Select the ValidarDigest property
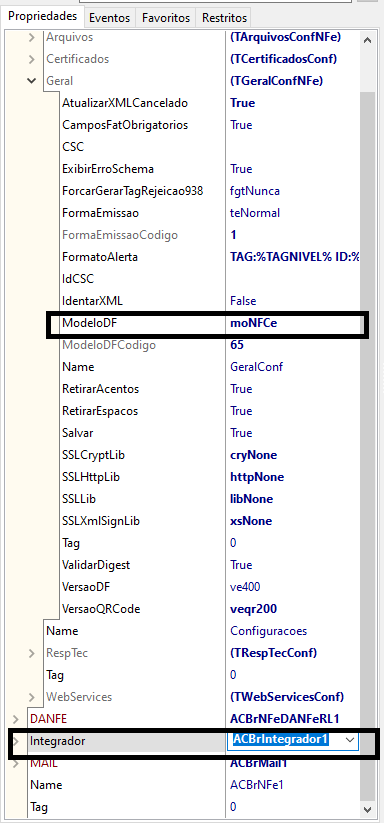This screenshot has height=823, width=384. click(96, 565)
